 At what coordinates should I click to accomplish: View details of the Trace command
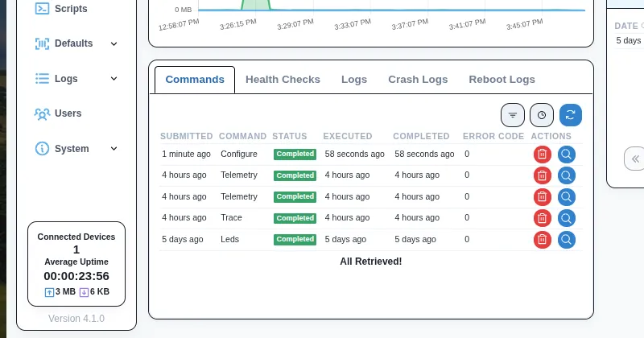point(567,218)
